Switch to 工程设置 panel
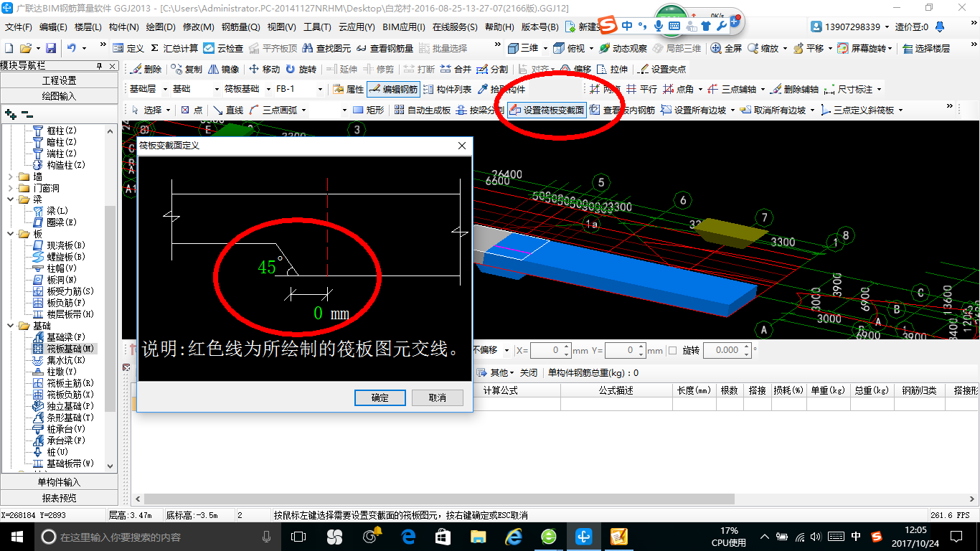The height and width of the screenshot is (551, 980). tap(59, 80)
